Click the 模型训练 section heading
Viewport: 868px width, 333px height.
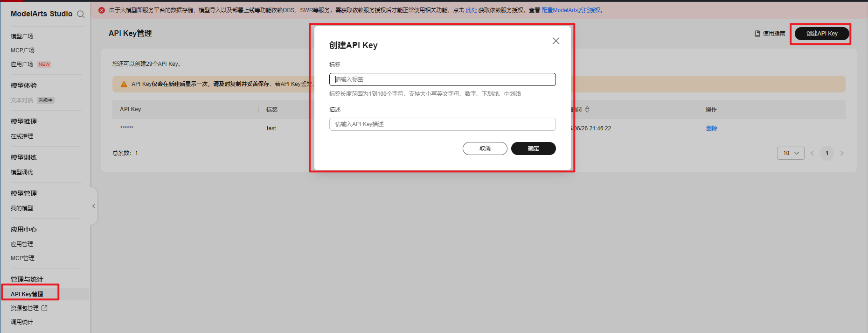click(x=24, y=158)
